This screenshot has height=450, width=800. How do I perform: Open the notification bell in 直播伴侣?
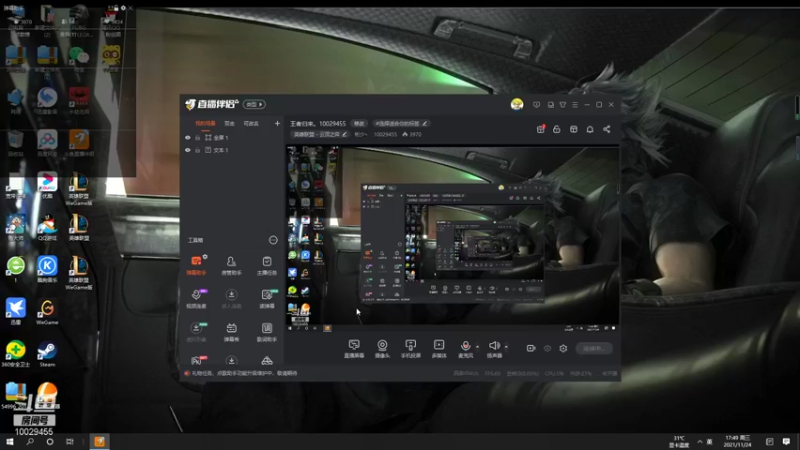coord(590,129)
